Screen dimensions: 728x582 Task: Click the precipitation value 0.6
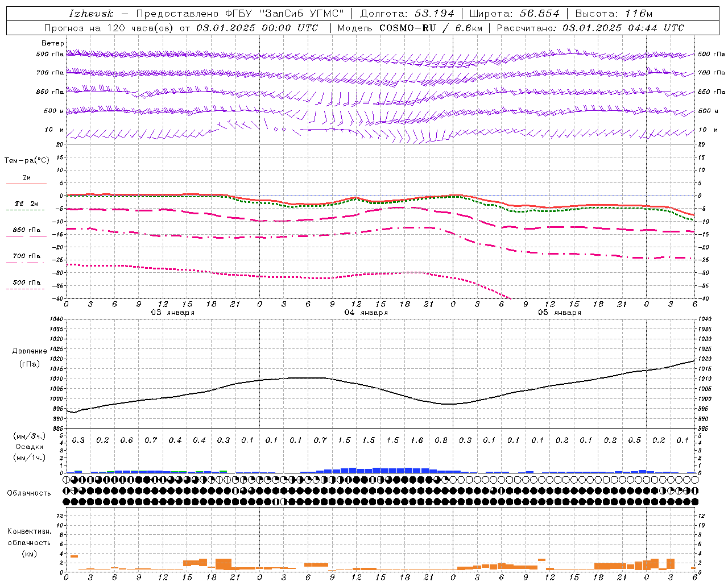tap(126, 440)
